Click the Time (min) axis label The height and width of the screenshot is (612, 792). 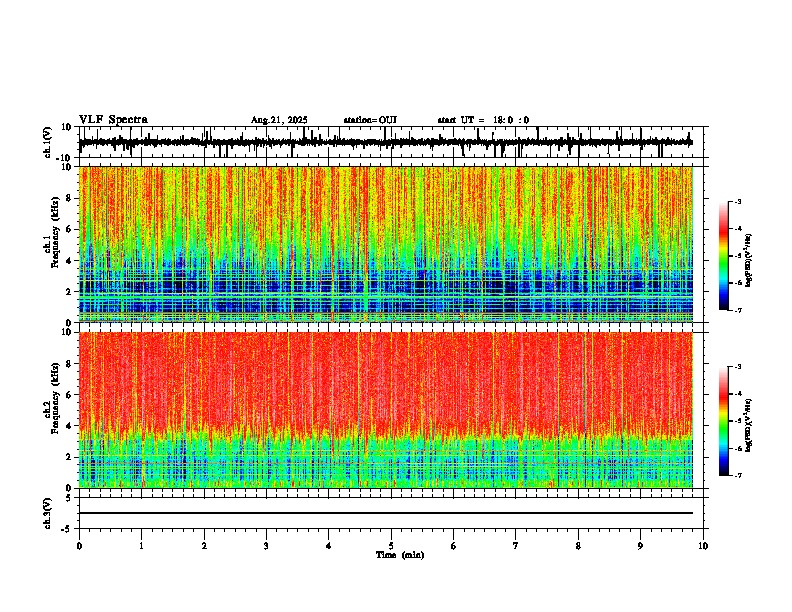pos(400,555)
